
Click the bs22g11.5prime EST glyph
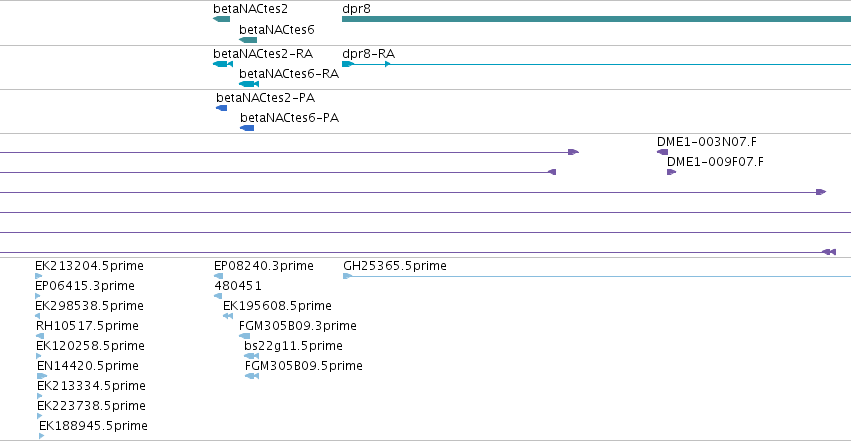click(x=251, y=356)
